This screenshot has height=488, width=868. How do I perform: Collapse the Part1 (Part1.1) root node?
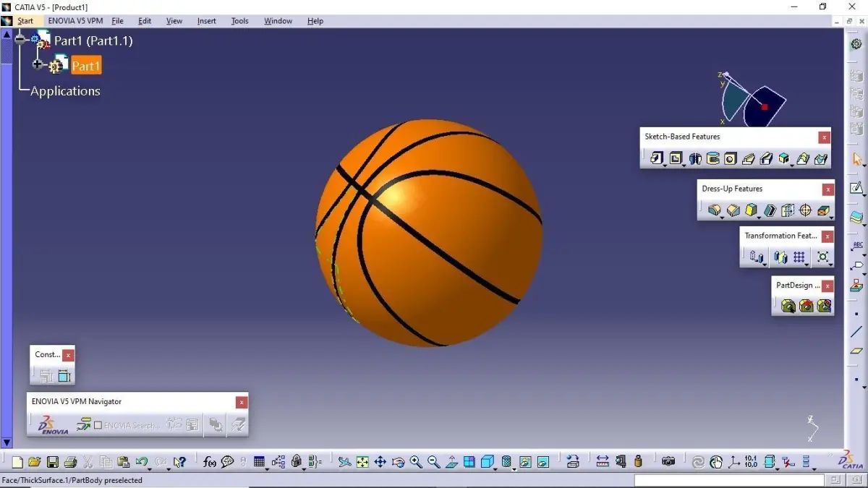point(20,40)
